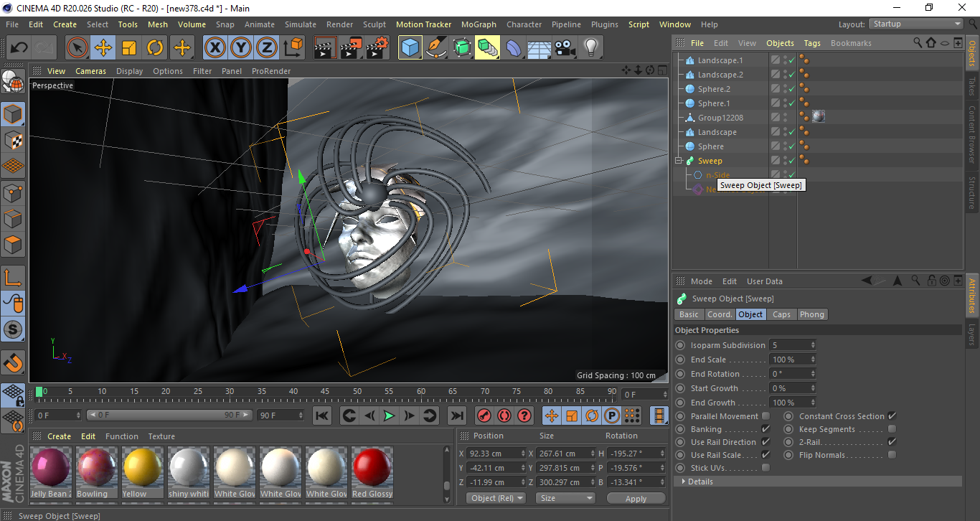Switch to Points mode
This screenshot has width=980, height=521.
[14, 193]
